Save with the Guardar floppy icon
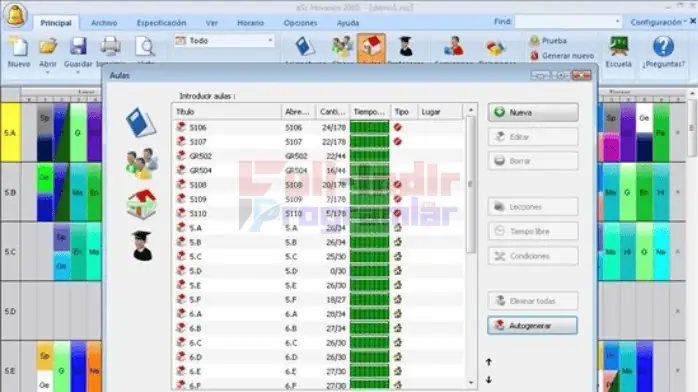Viewport: 698px width, 392px height. click(x=78, y=46)
